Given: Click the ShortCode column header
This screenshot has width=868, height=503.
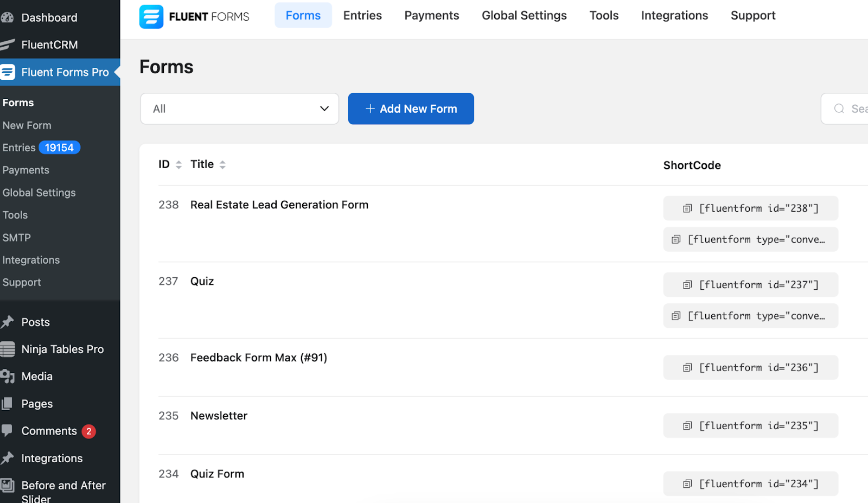Looking at the screenshot, I should pos(692,165).
